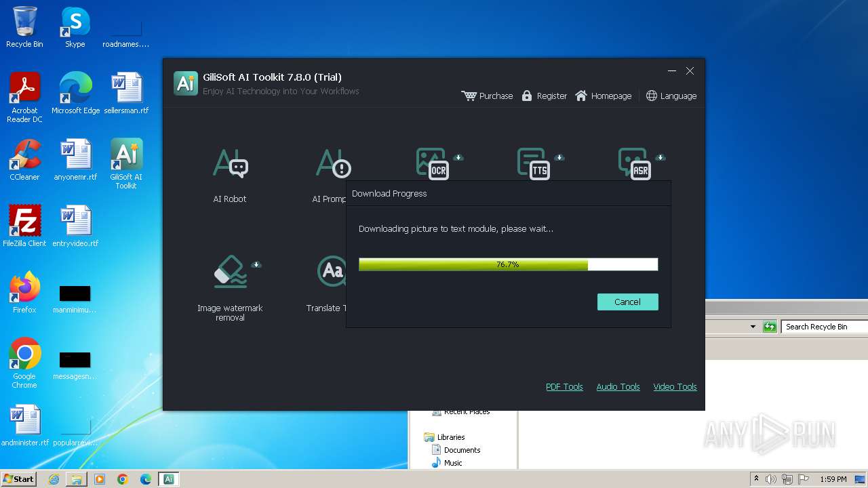The width and height of the screenshot is (868, 488).
Task: Open the Audio Tools link
Action: [618, 386]
